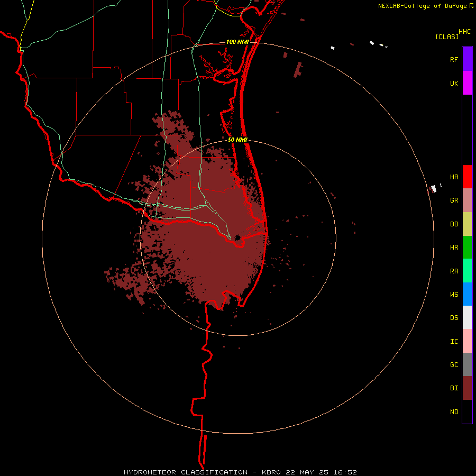The height and width of the screenshot is (476, 476).
Task: Click the RA legend label
Action: (x=454, y=271)
